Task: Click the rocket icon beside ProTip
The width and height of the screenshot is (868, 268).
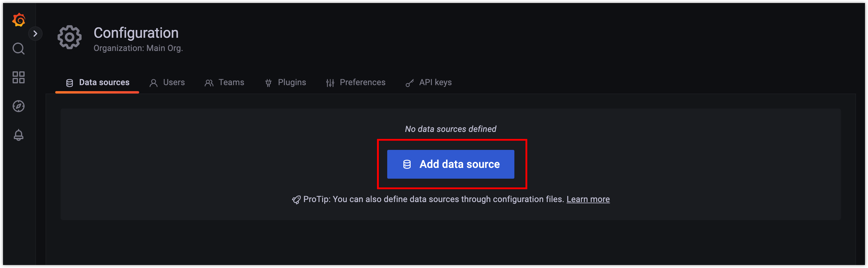Action: 296,200
